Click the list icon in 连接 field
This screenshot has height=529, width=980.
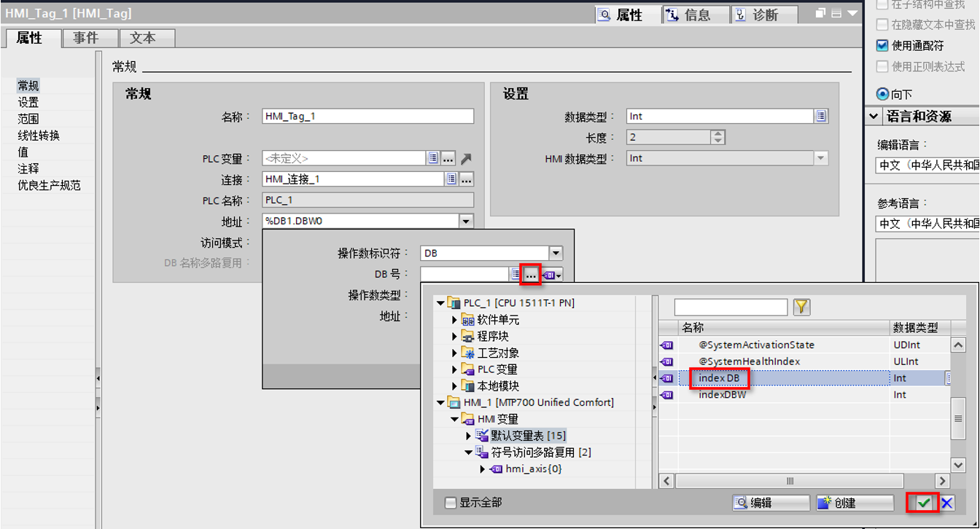coord(451,179)
